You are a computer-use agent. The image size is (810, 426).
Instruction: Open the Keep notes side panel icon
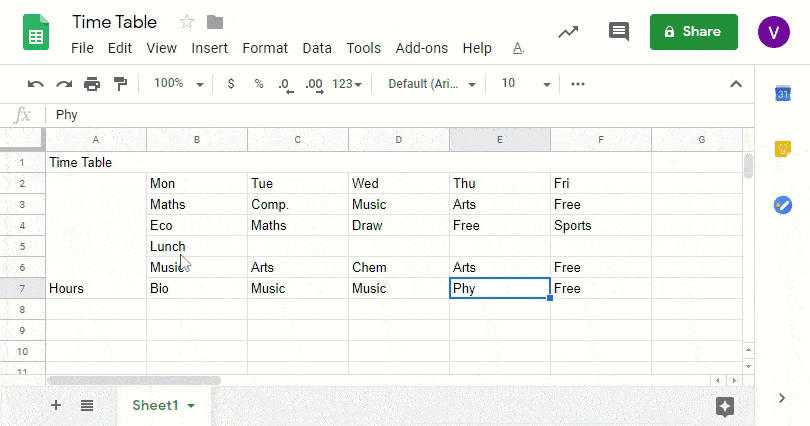(783, 149)
